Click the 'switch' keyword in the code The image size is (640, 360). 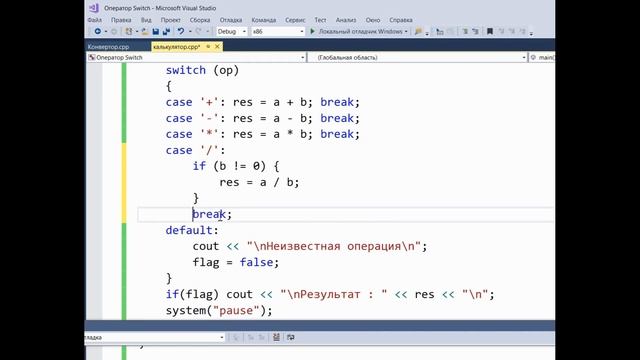pyautogui.click(x=186, y=70)
